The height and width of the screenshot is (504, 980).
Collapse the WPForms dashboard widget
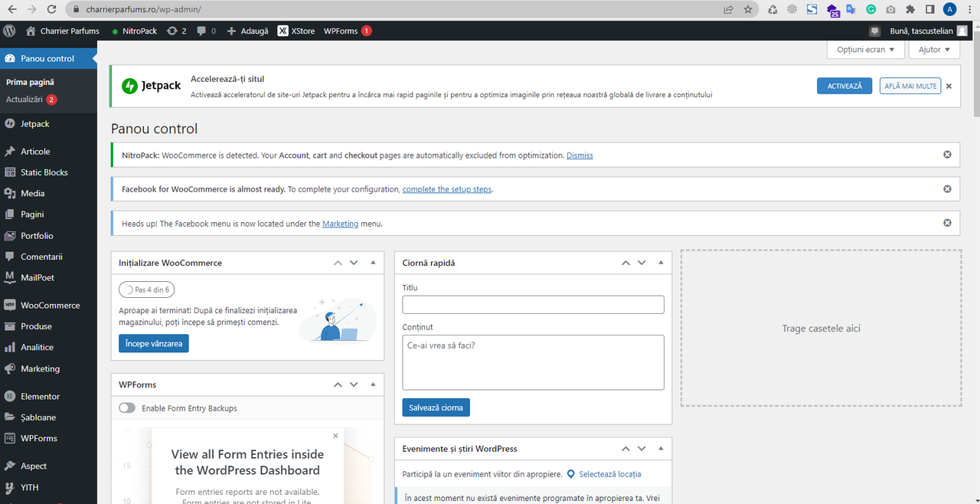373,385
